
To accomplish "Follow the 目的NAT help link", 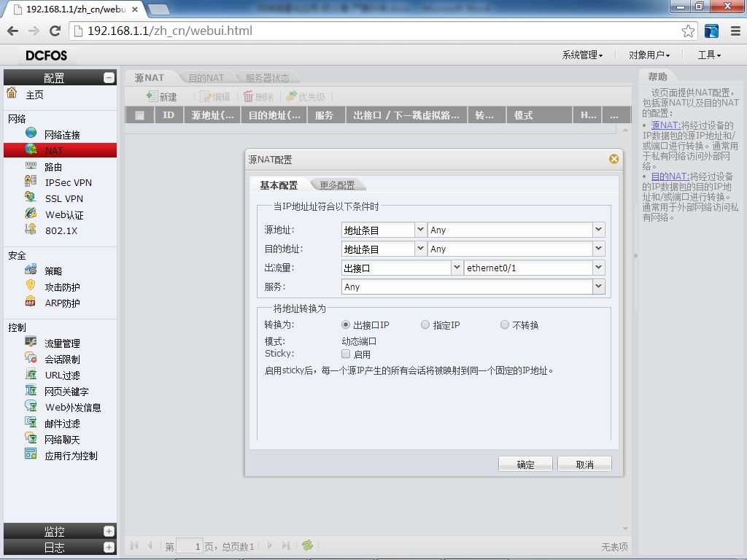I will pos(670,176).
